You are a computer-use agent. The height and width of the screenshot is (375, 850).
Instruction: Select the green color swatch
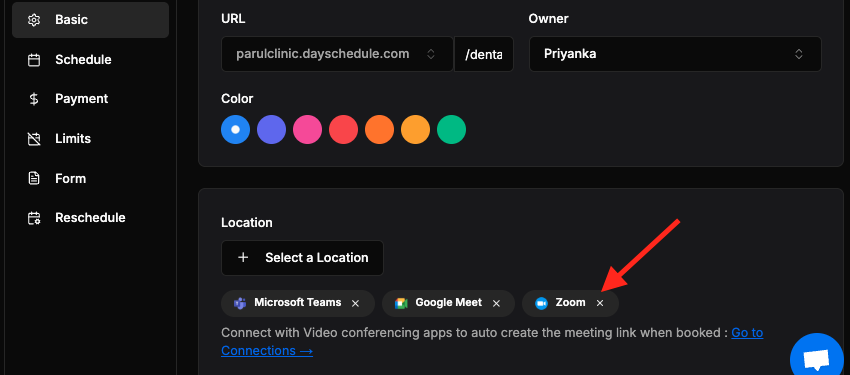click(452, 130)
